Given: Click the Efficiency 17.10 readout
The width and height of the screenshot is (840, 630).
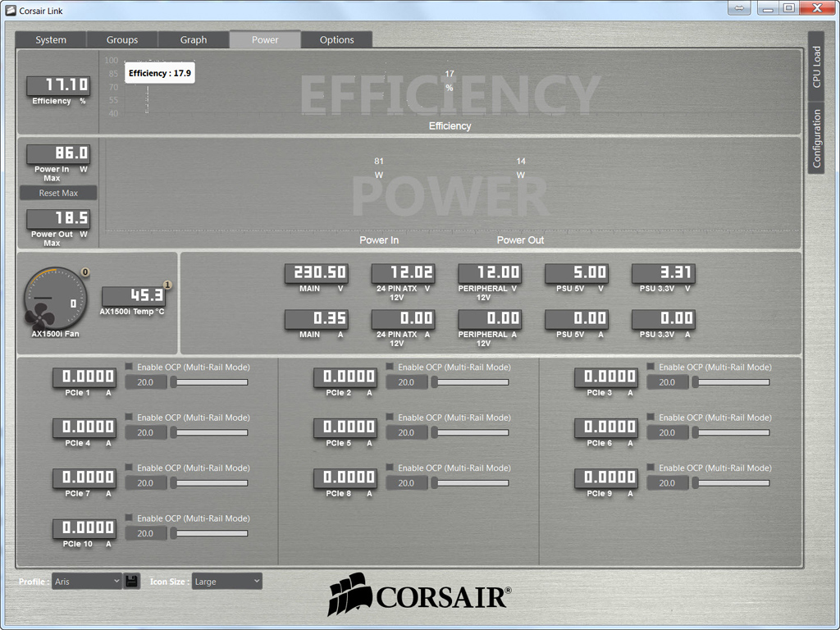Looking at the screenshot, I should [x=58, y=85].
